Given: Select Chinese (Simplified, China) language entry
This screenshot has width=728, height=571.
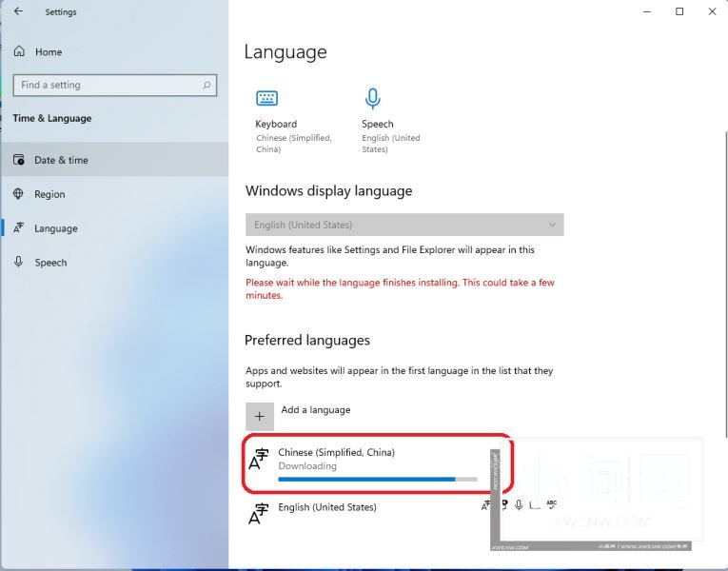Looking at the screenshot, I should pos(378,463).
